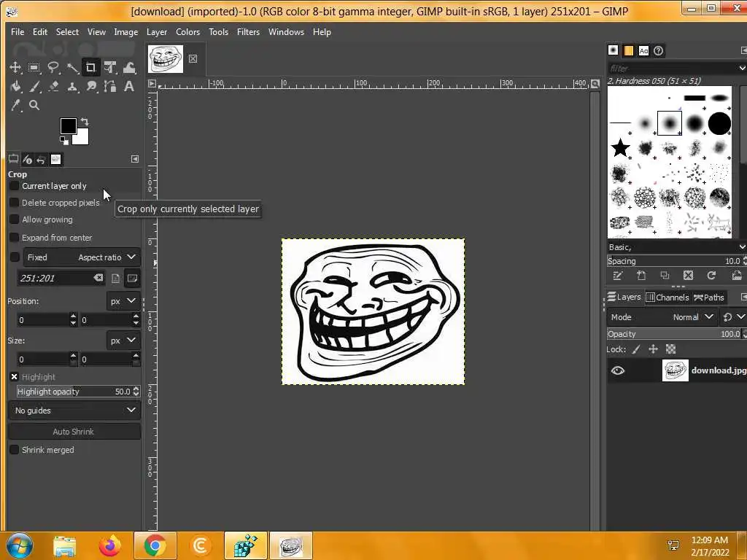This screenshot has height=560, width=747.
Task: Select the Paintbrush tool
Action: [x=34, y=87]
